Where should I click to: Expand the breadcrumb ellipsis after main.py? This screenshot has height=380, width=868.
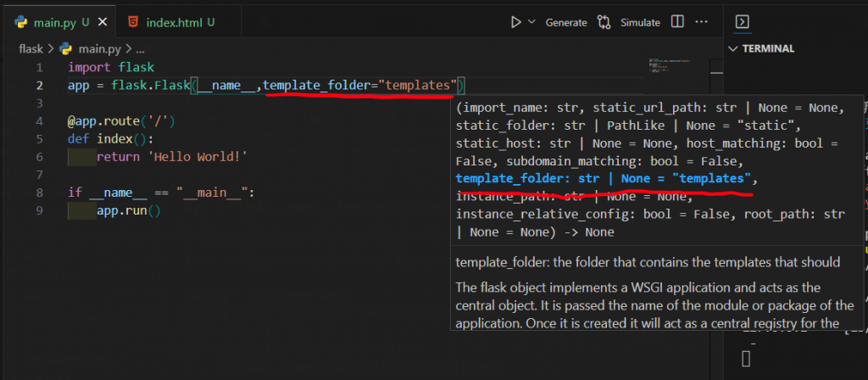(141, 48)
